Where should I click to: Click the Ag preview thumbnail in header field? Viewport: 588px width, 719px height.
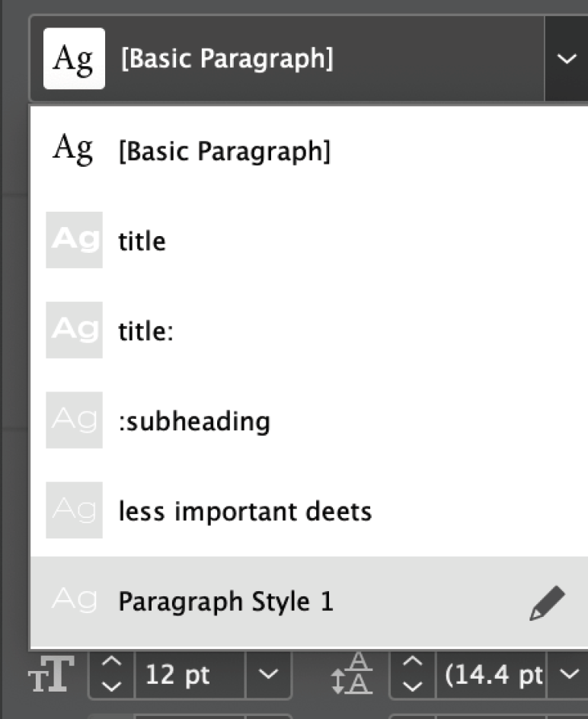(x=74, y=58)
